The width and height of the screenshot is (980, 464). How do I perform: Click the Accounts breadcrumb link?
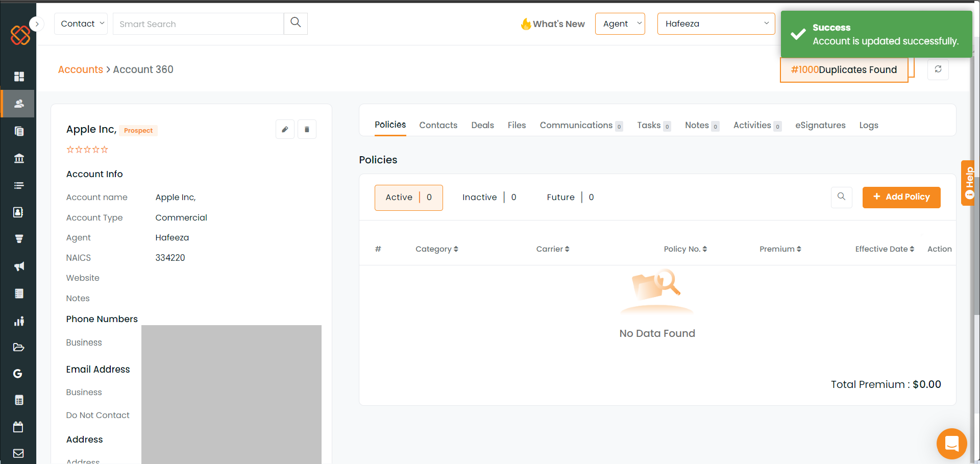(x=81, y=69)
